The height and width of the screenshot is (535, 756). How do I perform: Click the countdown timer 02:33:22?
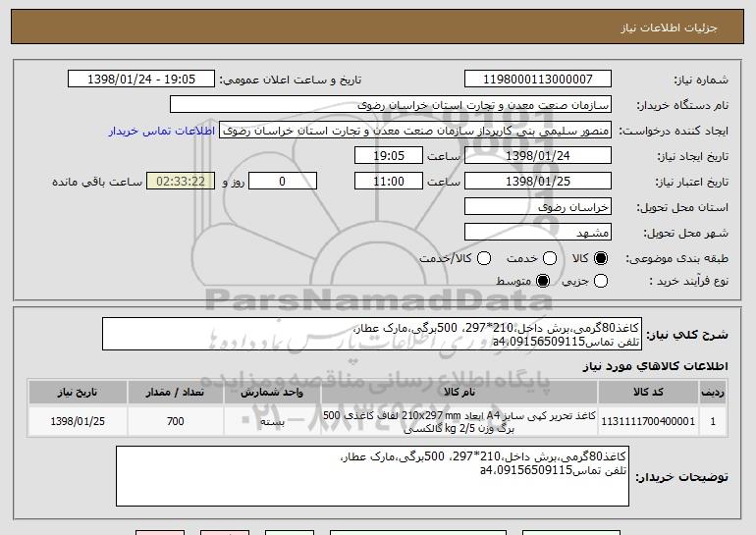tap(181, 182)
